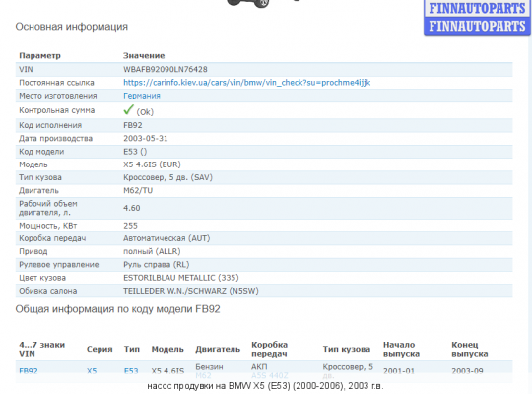Viewport: 532px width, 394px height.
Task: Click the A5S 440Z gearbox link
Action: [269, 375]
